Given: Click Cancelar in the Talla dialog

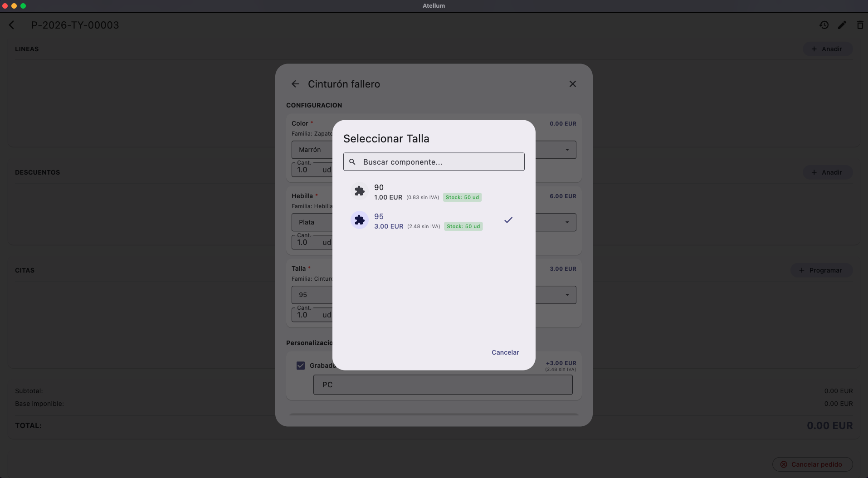Looking at the screenshot, I should 505,352.
